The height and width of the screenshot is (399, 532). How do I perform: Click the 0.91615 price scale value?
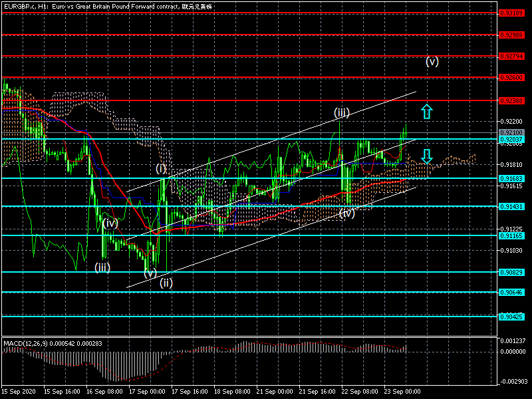coord(511,186)
